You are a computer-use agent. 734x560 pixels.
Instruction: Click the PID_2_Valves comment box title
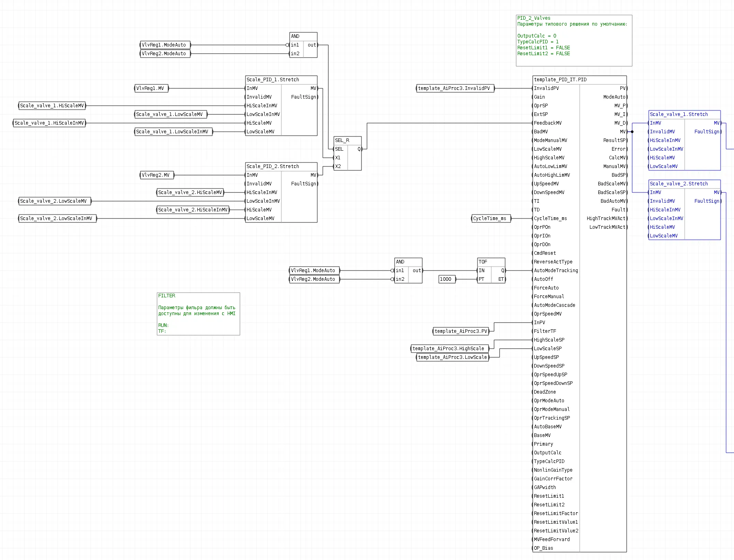(x=534, y=18)
